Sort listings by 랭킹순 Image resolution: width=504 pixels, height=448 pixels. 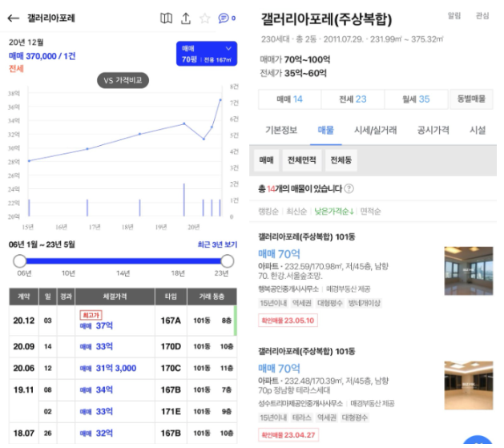tap(268, 211)
